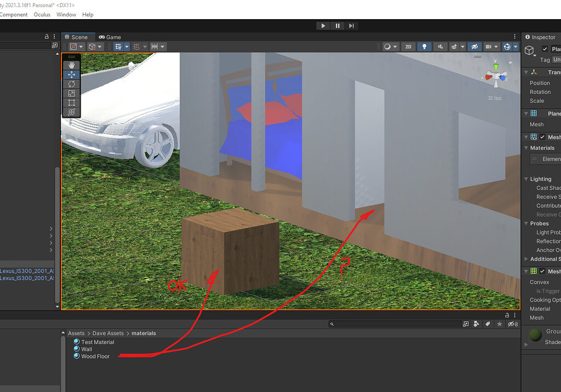Enable 2D view mode in Scene toolbar

coord(408,47)
